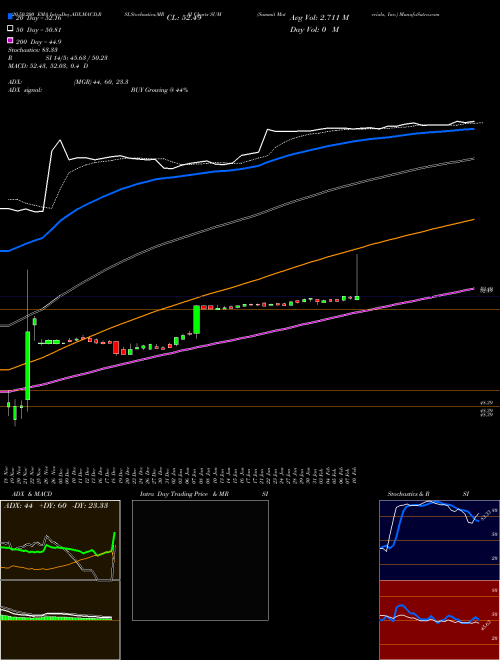Click the 'Intra Day Trading Price & MR SI' title
500x660 pixels.
click(204, 494)
